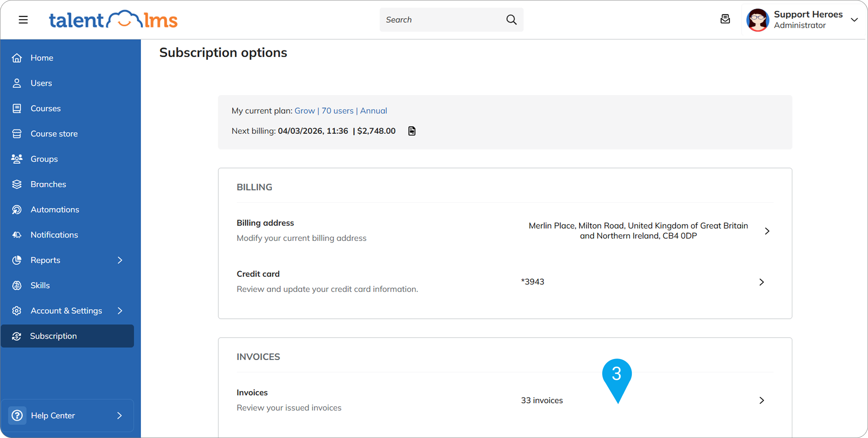Viewport: 868px width, 438px height.
Task: Click the Subscription options heading
Action: 223,52
